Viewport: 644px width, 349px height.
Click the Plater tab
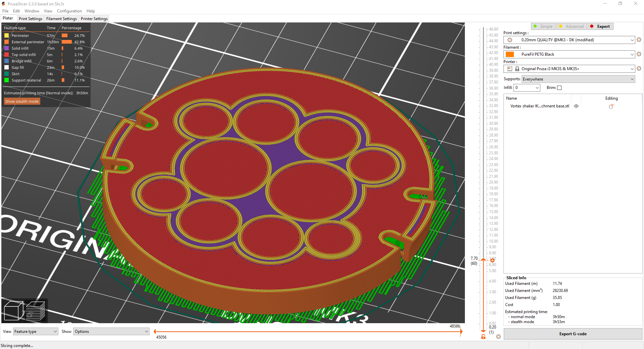8,18
